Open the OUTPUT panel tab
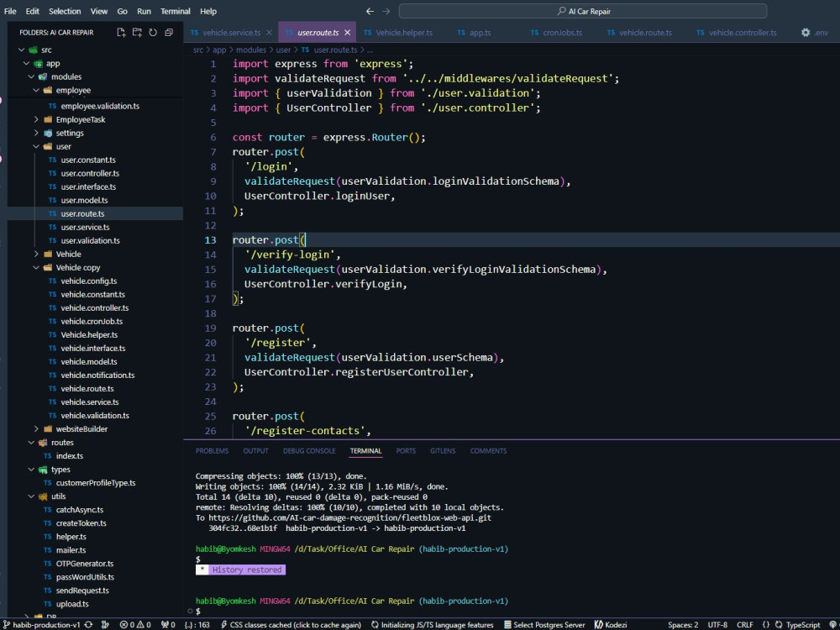 255,451
